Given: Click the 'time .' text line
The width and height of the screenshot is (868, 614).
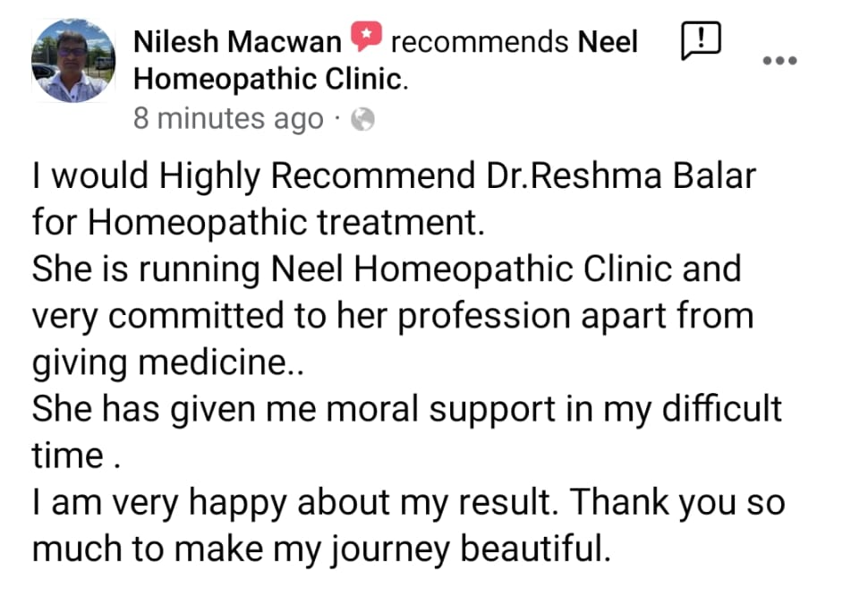Looking at the screenshot, I should click(x=76, y=456).
